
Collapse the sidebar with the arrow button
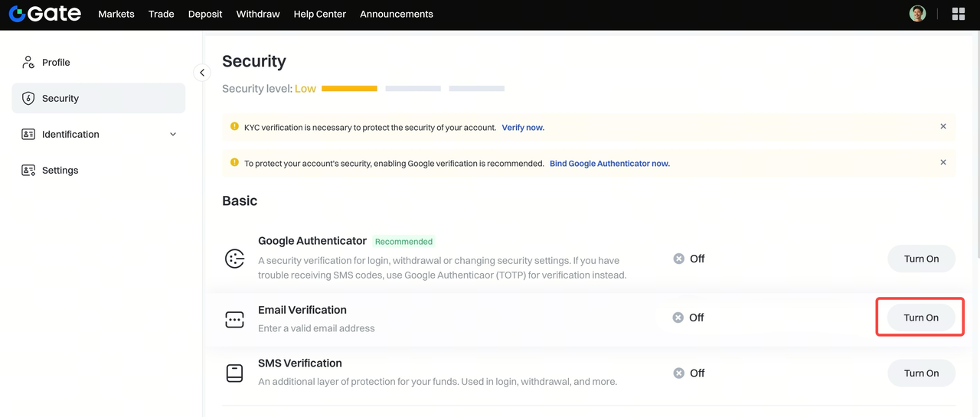pyautogui.click(x=202, y=73)
